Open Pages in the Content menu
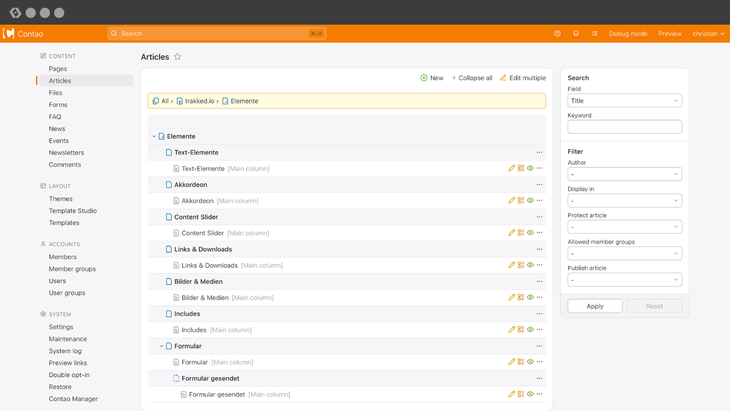This screenshot has height=411, width=730. 58,69
